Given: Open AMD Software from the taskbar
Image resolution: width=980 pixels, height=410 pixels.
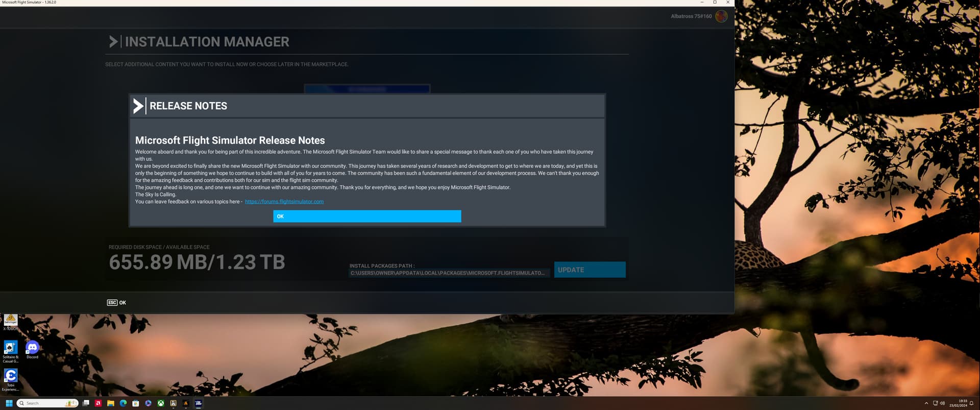Looking at the screenshot, I should (x=98, y=403).
